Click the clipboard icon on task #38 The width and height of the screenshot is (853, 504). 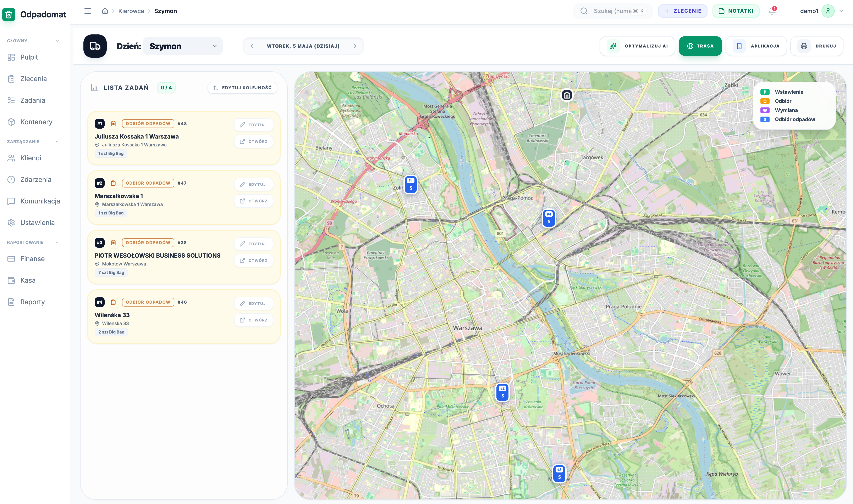[114, 242]
